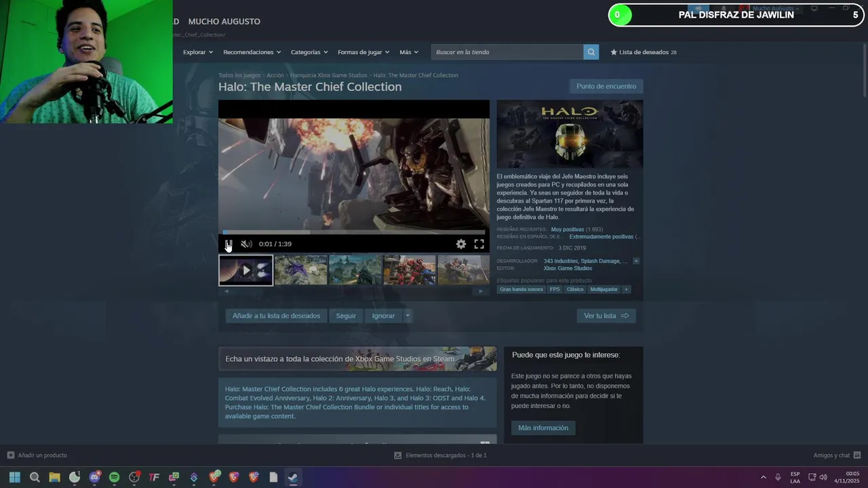Click 'Añadir un producto' plus icon
The image size is (868, 488).
[x=11, y=455]
